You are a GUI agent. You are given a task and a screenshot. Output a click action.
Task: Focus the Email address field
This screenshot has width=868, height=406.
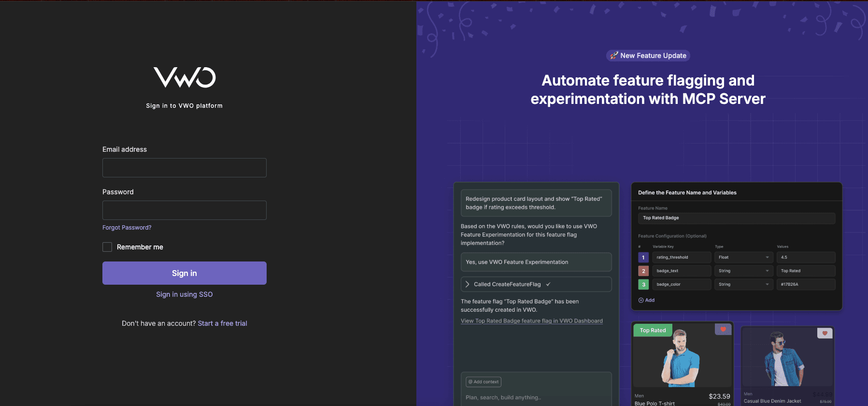(185, 168)
